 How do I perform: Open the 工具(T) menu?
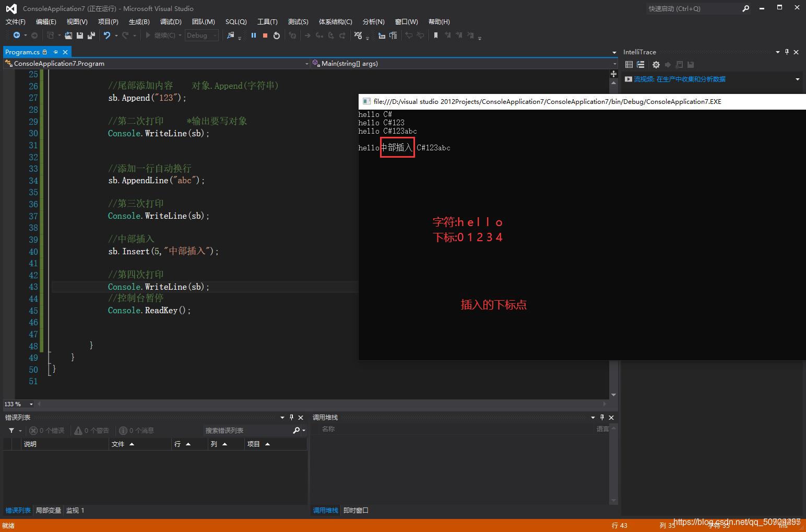coord(267,22)
